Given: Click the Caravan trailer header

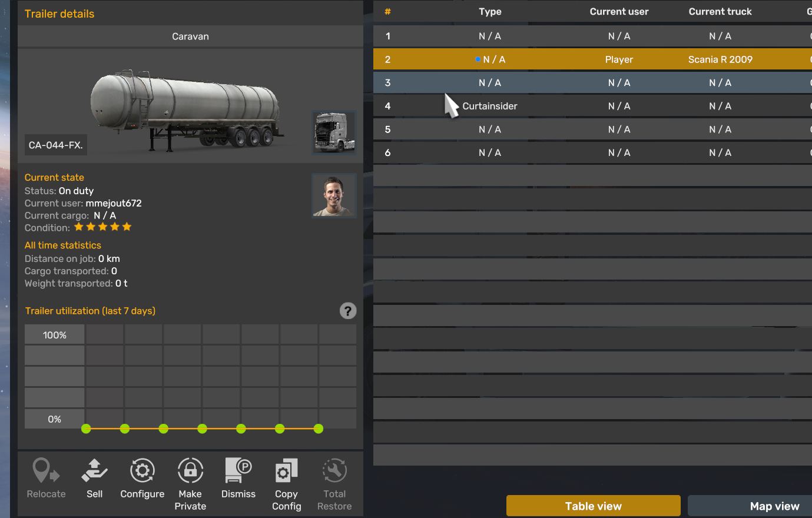Looking at the screenshot, I should (x=190, y=36).
